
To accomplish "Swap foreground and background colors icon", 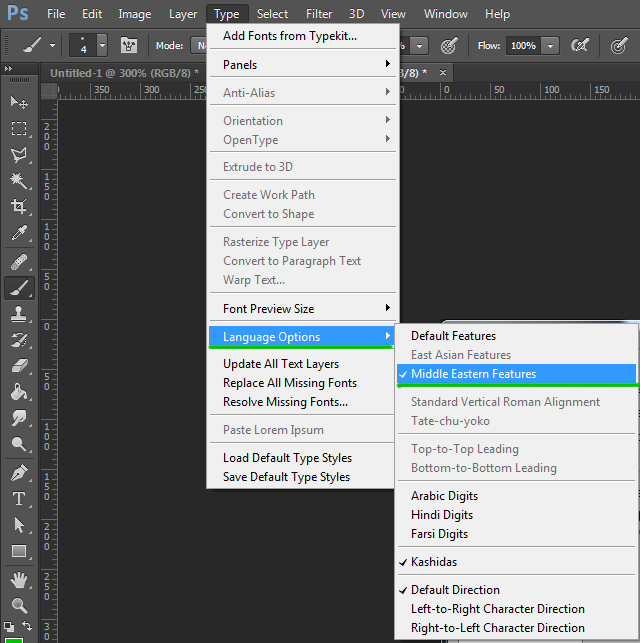I will pyautogui.click(x=27, y=626).
